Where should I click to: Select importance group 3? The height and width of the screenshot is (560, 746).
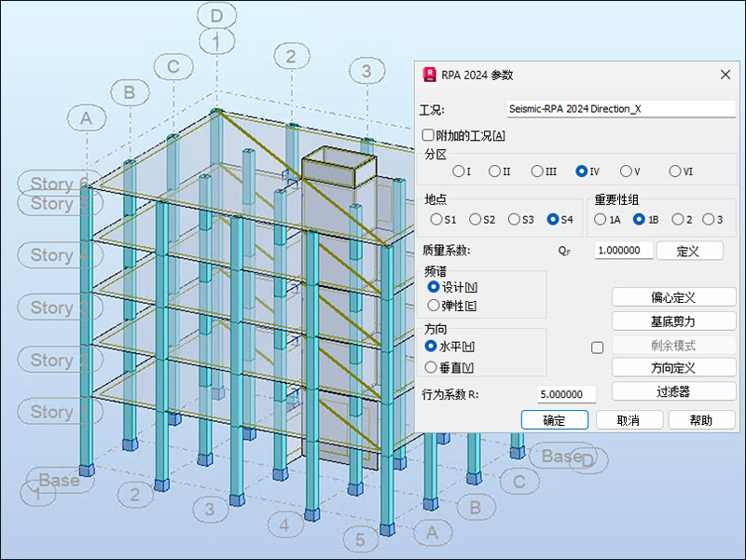(708, 220)
